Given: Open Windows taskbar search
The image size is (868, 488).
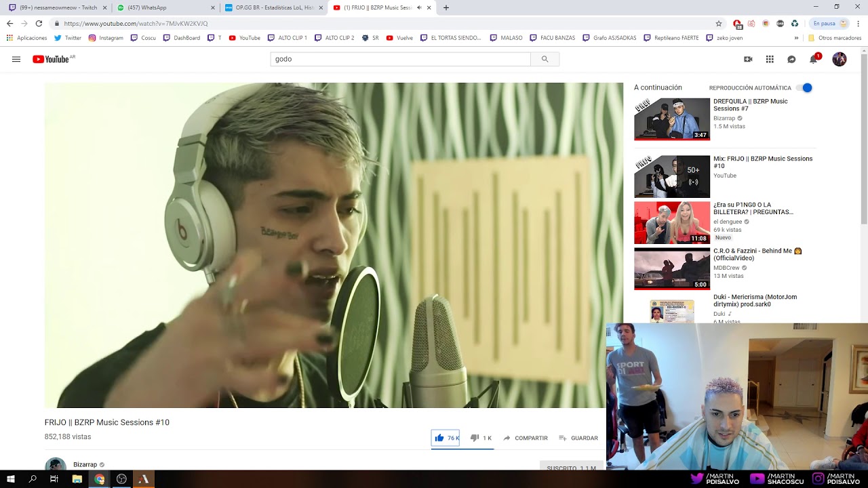Looking at the screenshot, I should point(33,479).
